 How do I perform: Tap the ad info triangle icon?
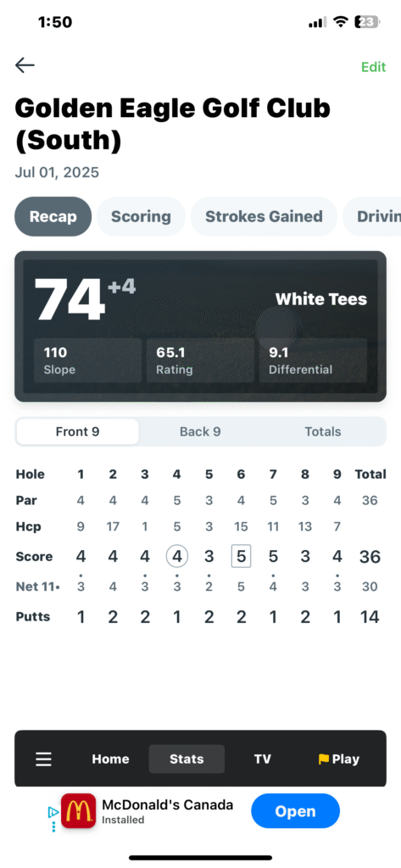[53, 812]
